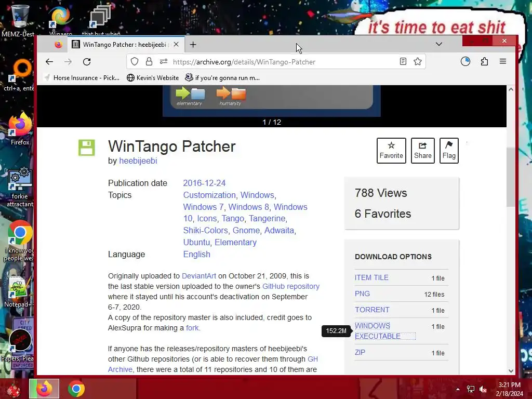The width and height of the screenshot is (532, 399).
Task: Download ITEM TILE option
Action: 371,277
